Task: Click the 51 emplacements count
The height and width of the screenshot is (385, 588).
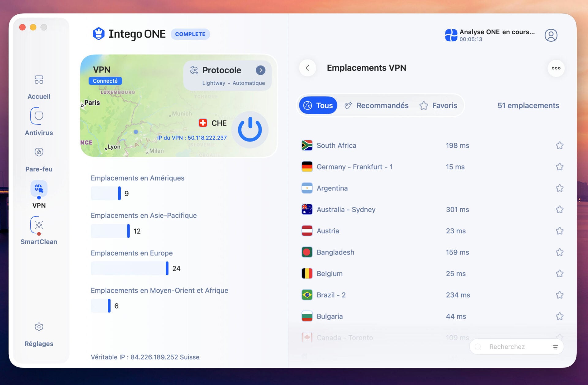Action: pos(528,105)
